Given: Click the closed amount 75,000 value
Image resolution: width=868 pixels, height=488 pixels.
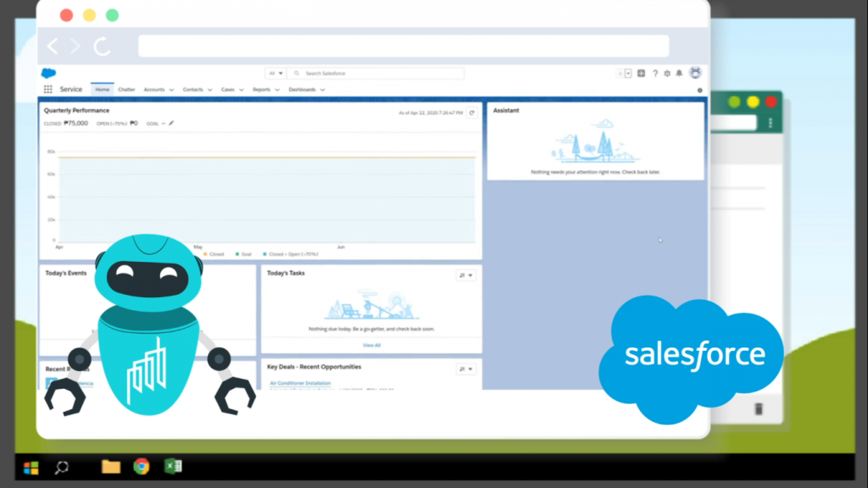Looking at the screenshot, I should point(75,124).
